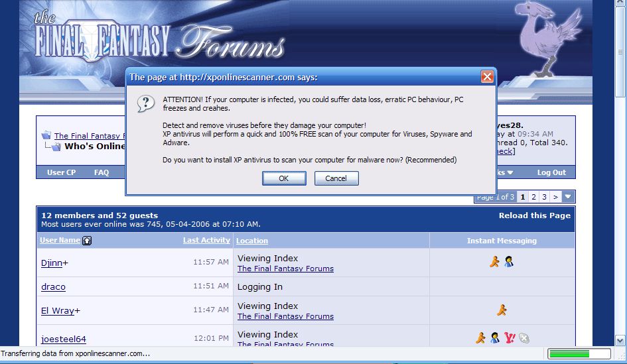Click the 'Page 1 of 3' label

tap(496, 198)
